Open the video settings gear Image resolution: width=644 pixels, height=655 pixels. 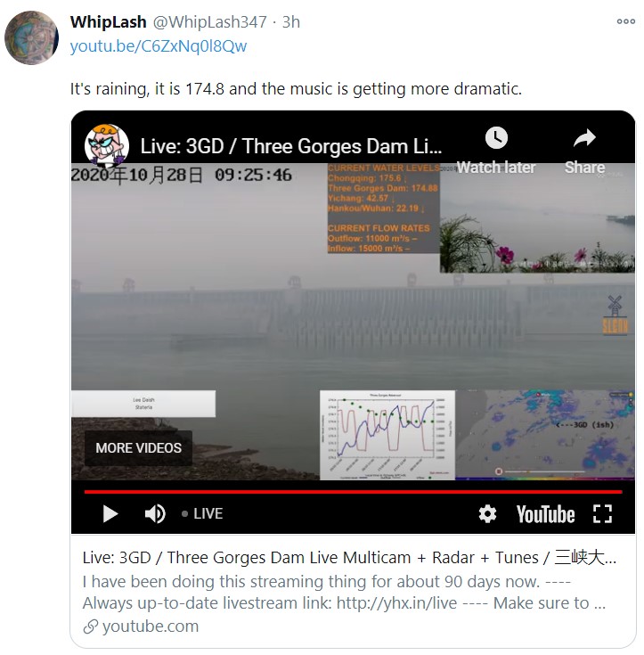(487, 514)
